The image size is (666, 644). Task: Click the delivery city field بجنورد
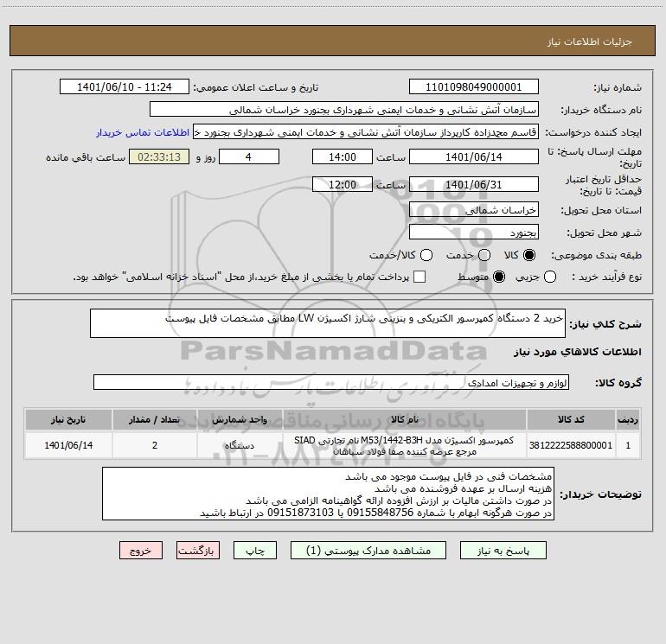pos(474,232)
